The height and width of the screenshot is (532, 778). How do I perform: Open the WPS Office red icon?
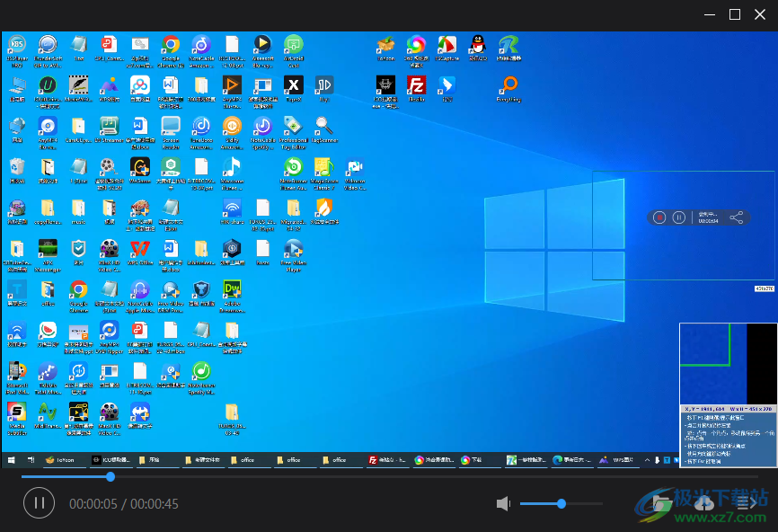click(140, 253)
